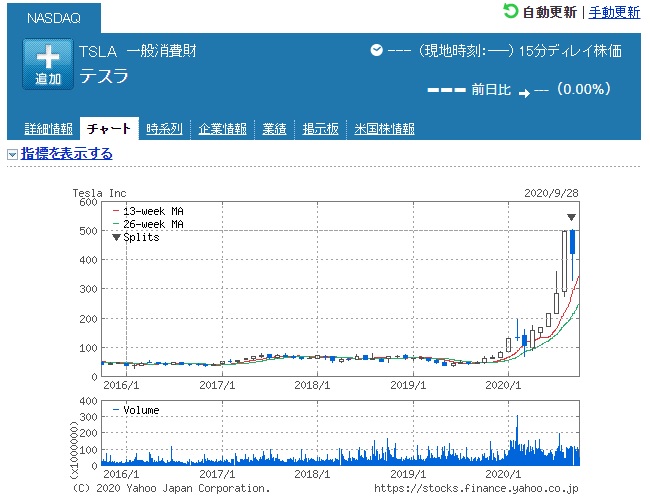Click the NASDAQ market label
Viewport: 650px width, 499px height.
[54, 18]
